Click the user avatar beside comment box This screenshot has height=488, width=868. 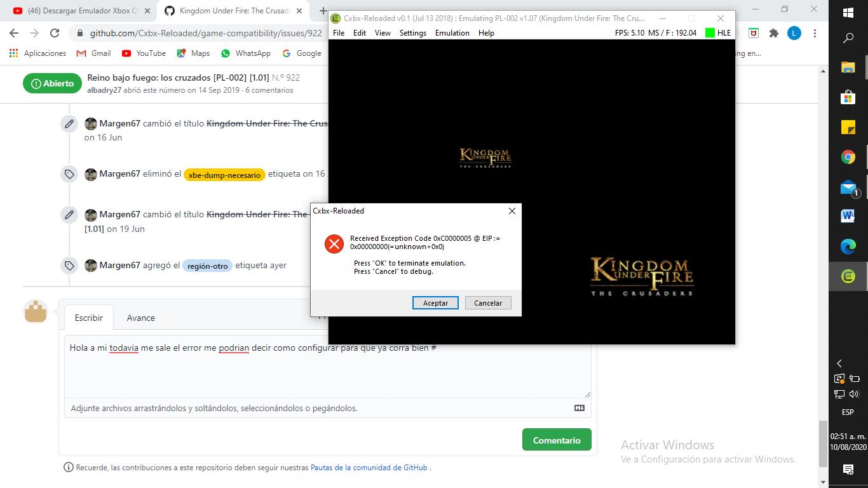tap(36, 311)
